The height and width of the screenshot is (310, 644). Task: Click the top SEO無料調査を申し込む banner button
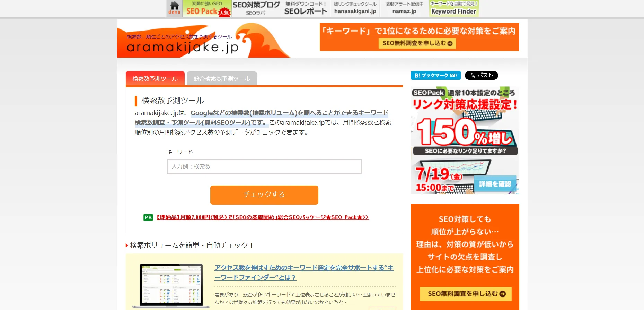click(x=417, y=43)
